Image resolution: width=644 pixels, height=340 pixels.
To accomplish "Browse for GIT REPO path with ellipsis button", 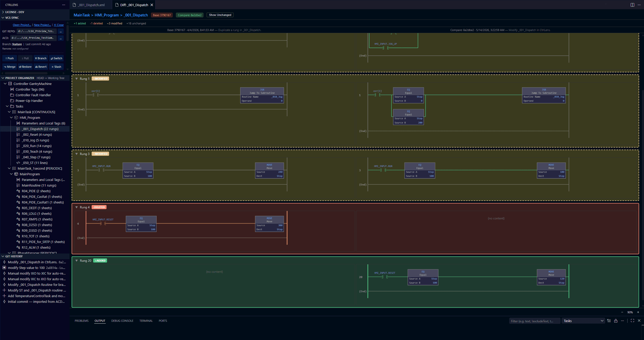I will [x=61, y=31].
